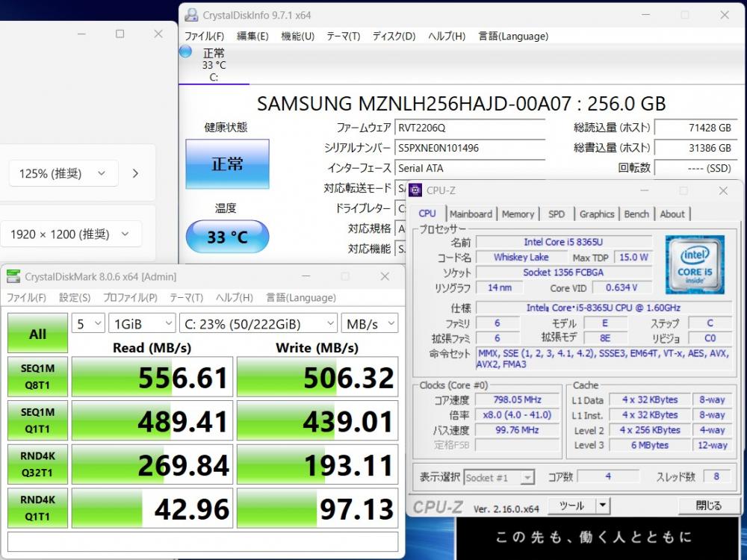Open 機能(U) menu in CrystalDiskInfo
The image size is (747, 560).
coord(298,36)
